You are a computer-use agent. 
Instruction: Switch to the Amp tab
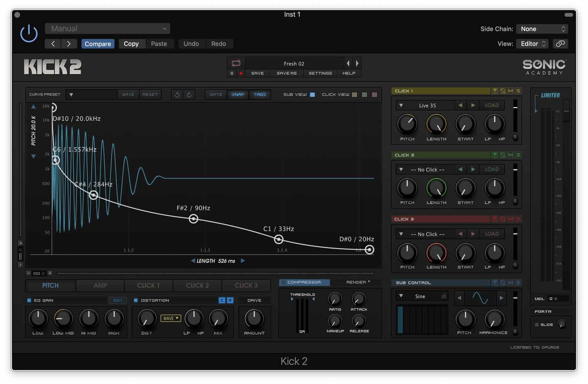point(100,285)
